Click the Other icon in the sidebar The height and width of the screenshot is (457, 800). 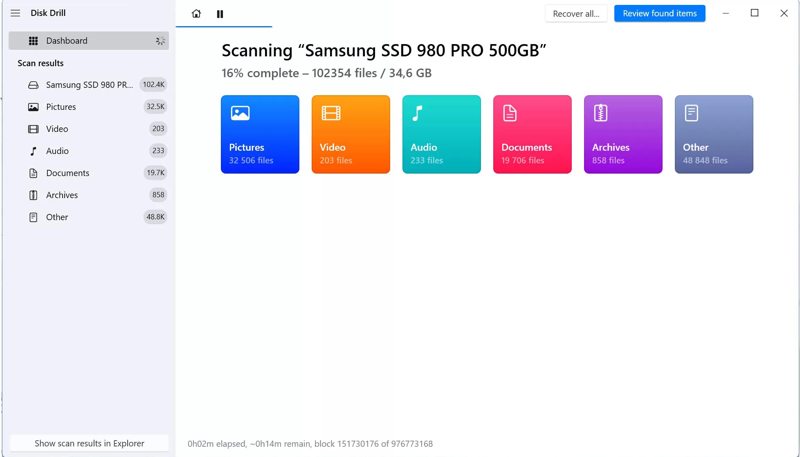[x=33, y=217]
